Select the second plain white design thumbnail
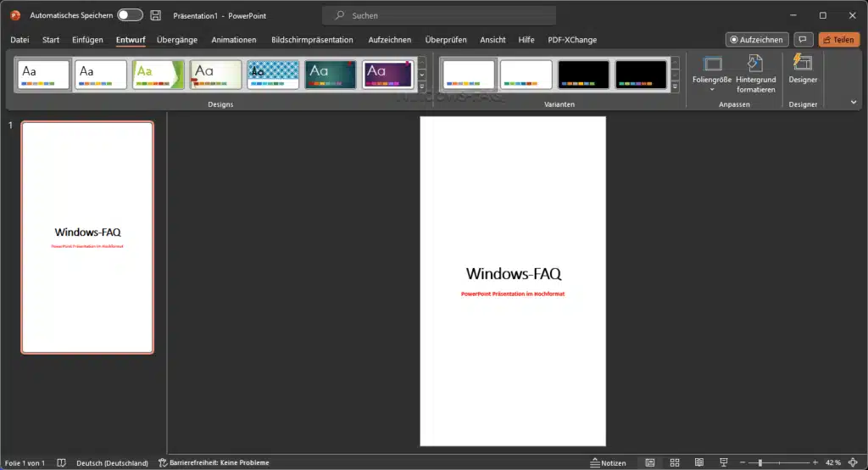The height and width of the screenshot is (470, 868). tap(101, 75)
